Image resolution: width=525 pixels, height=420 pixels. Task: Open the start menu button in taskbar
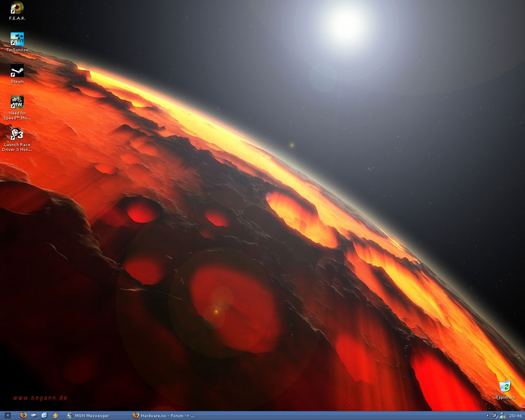tap(7, 415)
